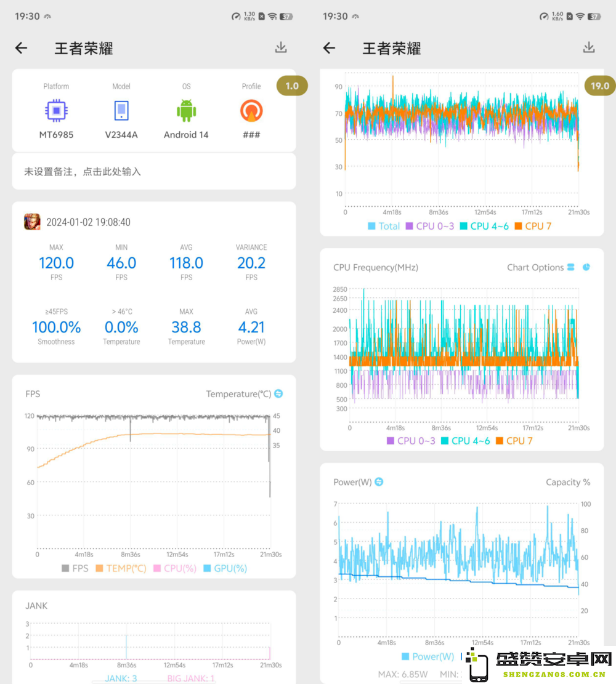The height and width of the screenshot is (684, 616).
Task: Toggle CPU 0~3 in the CPU Frequency legend
Action: (411, 441)
